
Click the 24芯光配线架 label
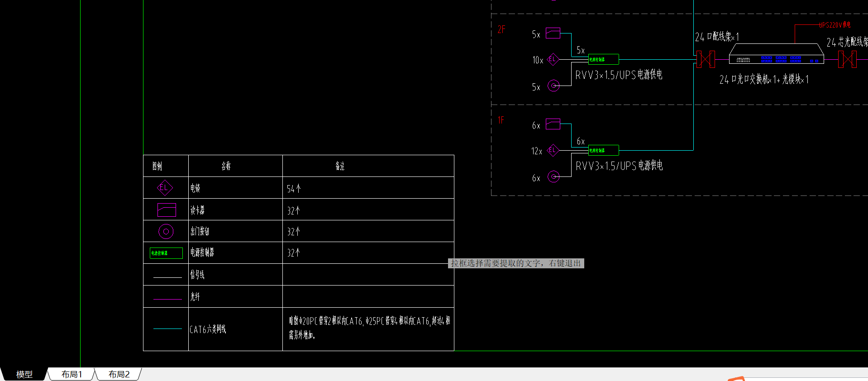coord(847,42)
